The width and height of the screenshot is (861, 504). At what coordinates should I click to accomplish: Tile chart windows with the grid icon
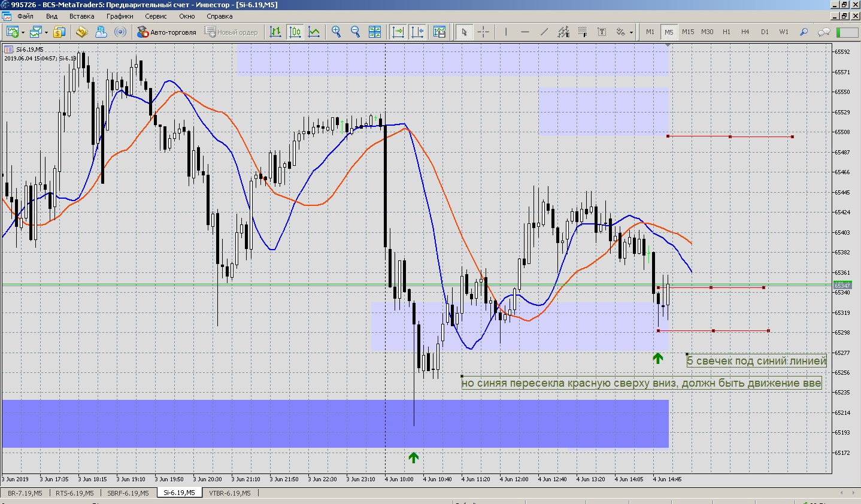tap(375, 32)
